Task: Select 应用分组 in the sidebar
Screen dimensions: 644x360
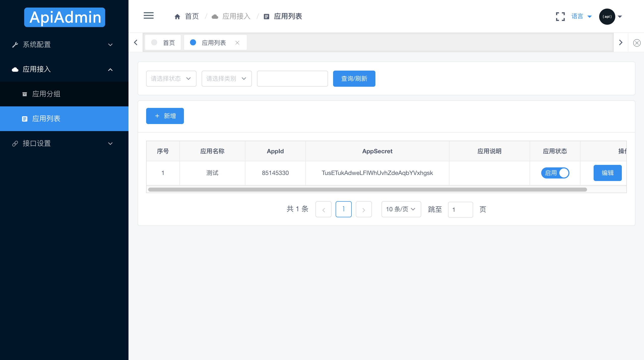Action: pos(64,94)
